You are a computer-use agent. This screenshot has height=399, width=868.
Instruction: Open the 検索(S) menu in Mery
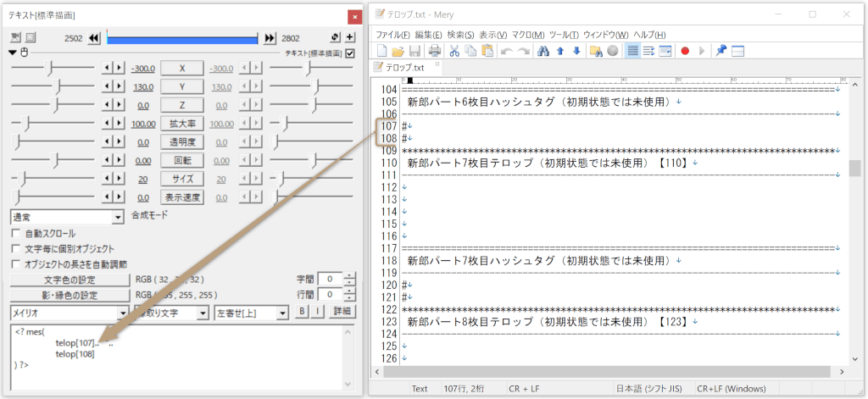click(460, 35)
